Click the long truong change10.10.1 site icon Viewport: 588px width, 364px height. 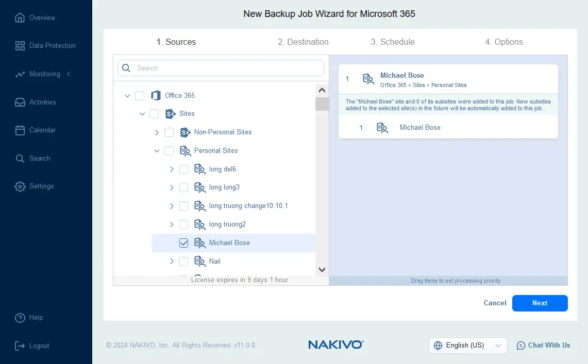coord(200,205)
